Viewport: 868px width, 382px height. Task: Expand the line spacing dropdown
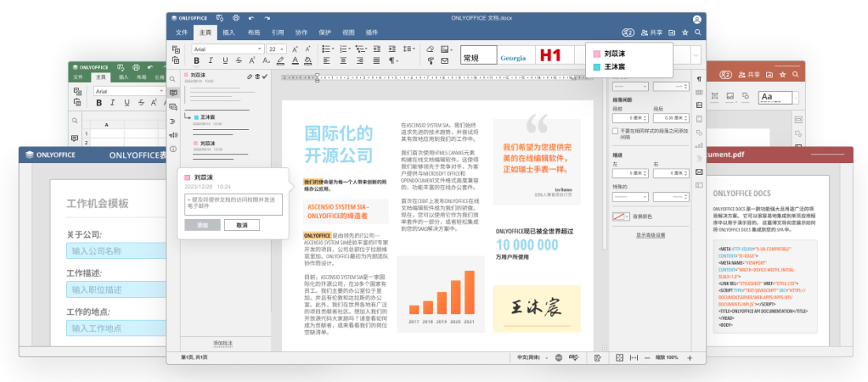(x=414, y=49)
